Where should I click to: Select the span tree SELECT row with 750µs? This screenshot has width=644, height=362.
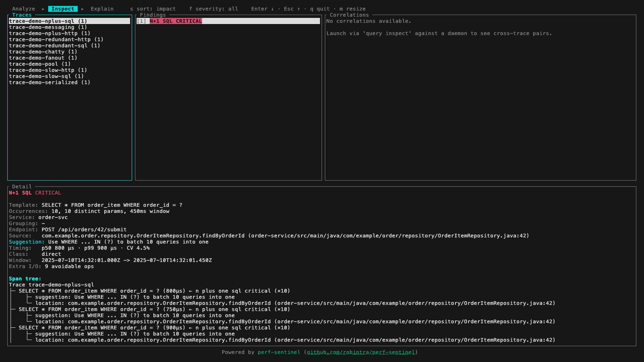154,309
